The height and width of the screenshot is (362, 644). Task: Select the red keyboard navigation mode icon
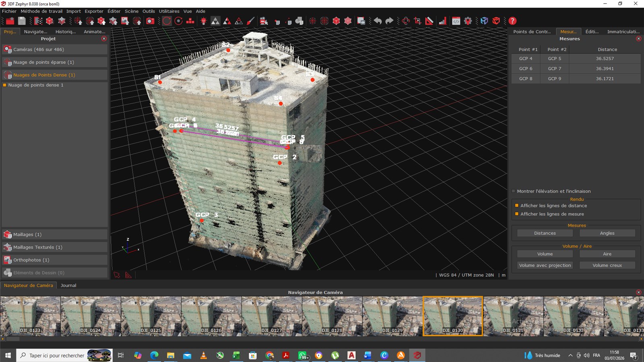pos(190,21)
